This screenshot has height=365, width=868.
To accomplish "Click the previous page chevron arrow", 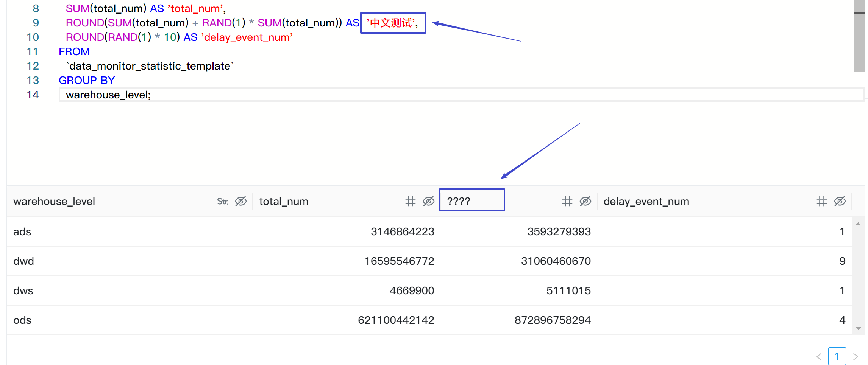I will (x=819, y=356).
